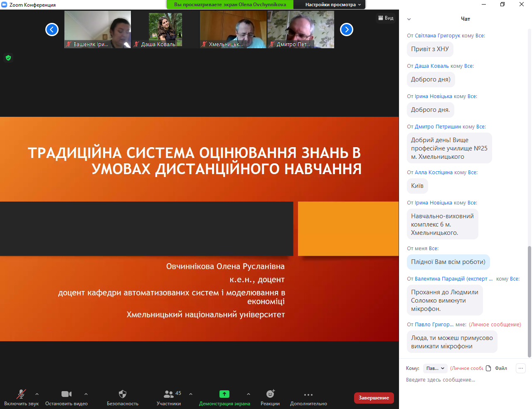Image resolution: width=532 pixels, height=409 pixels.
Task: Click the File attachment icon in chat
Action: pyautogui.click(x=489, y=368)
